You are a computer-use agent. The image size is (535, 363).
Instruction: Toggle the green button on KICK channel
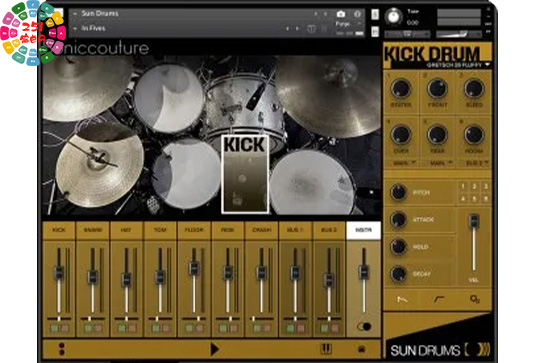click(55, 328)
